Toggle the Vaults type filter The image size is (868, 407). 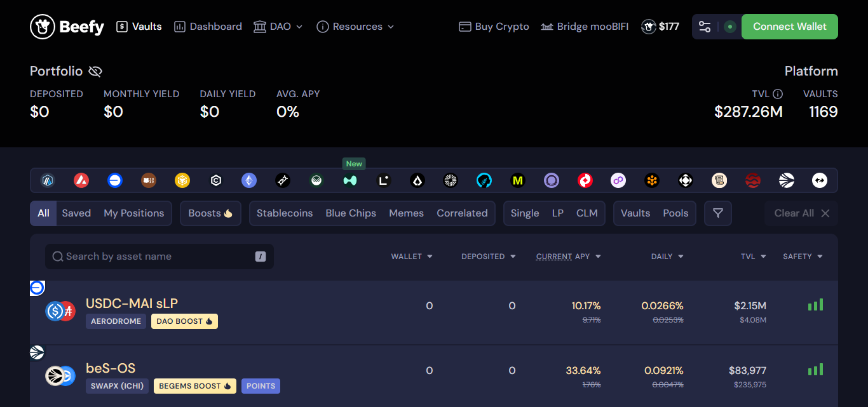[635, 213]
